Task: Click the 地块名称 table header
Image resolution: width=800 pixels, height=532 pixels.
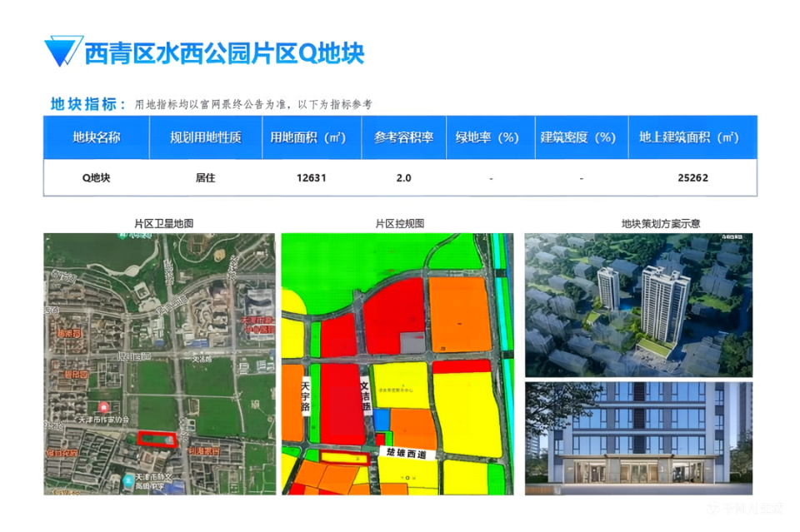Action: (x=97, y=137)
